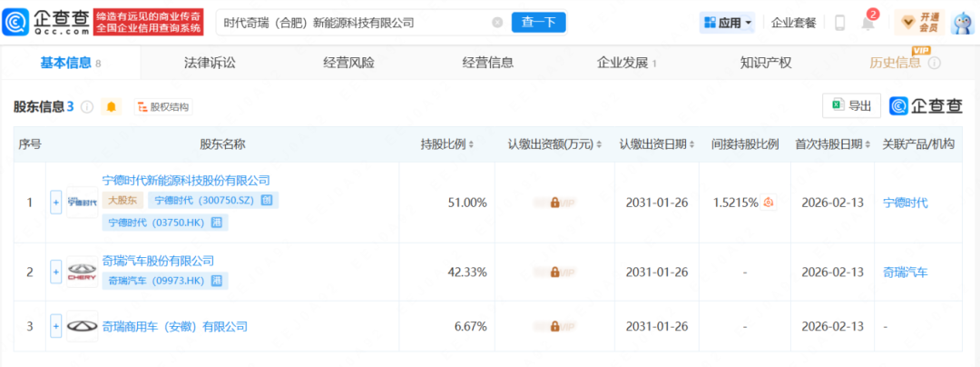The height and width of the screenshot is (367, 980).
Task: Expand the 宁德时代新能源科技 shareholder row
Action: 56,203
